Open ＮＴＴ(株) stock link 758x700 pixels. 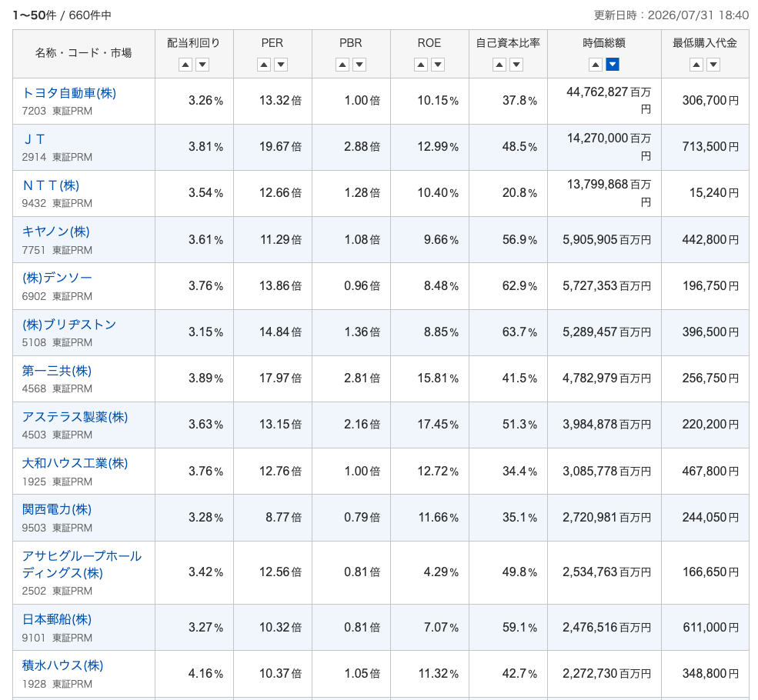coord(51,185)
